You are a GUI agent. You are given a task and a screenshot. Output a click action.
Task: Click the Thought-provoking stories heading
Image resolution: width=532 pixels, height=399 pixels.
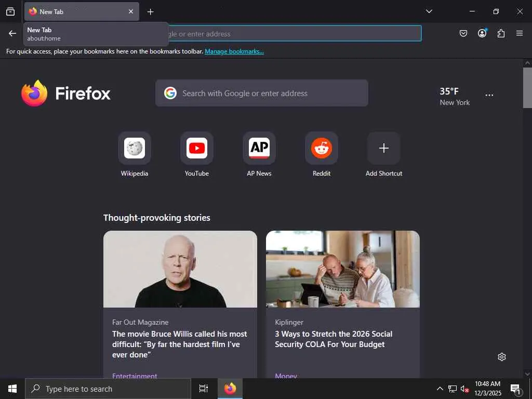pos(157,218)
